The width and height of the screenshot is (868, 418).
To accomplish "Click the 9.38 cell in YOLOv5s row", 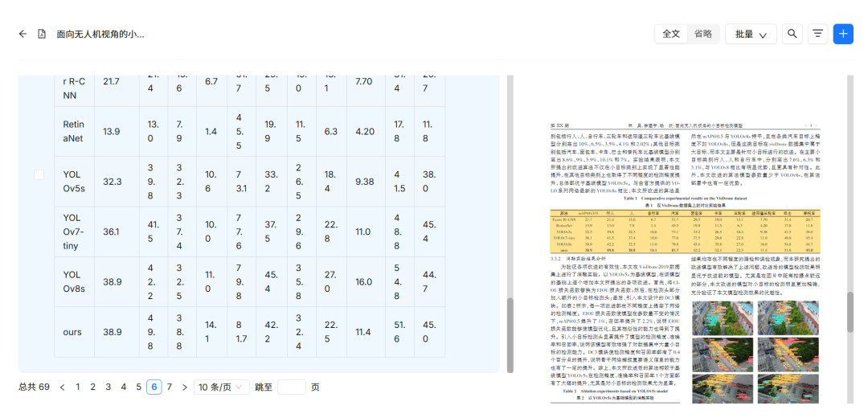I will pyautogui.click(x=364, y=182).
